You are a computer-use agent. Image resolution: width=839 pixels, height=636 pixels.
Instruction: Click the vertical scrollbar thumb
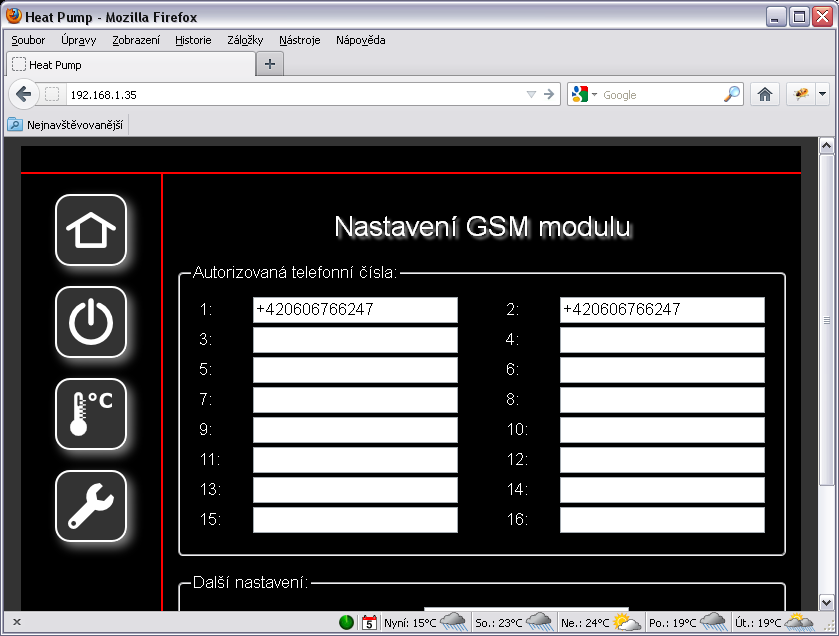(826, 320)
